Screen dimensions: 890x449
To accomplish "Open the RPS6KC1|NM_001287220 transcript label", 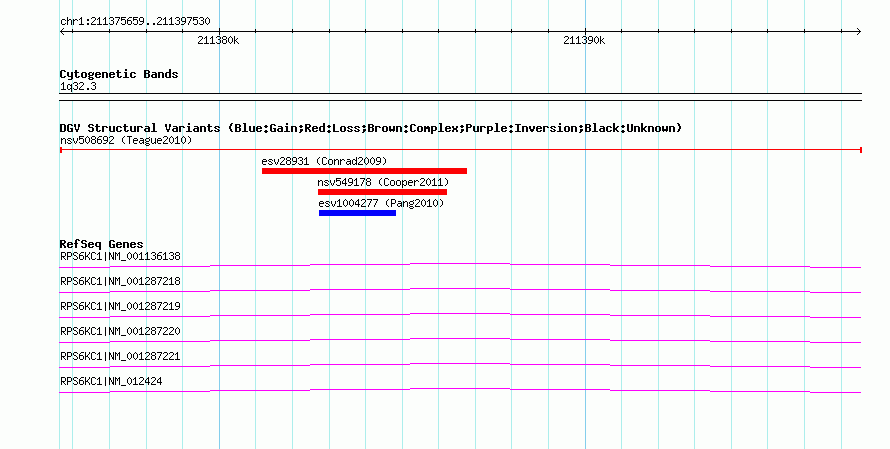I will click(120, 331).
